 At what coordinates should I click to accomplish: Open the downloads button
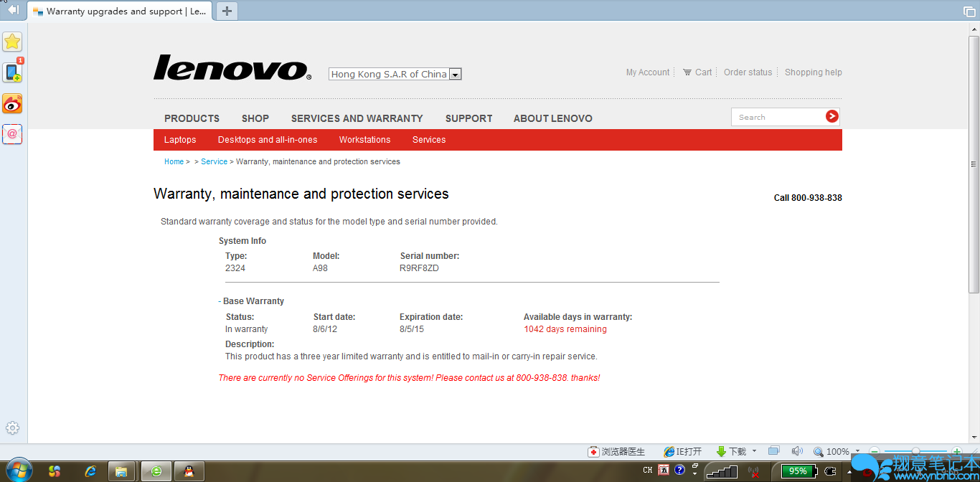click(x=731, y=452)
